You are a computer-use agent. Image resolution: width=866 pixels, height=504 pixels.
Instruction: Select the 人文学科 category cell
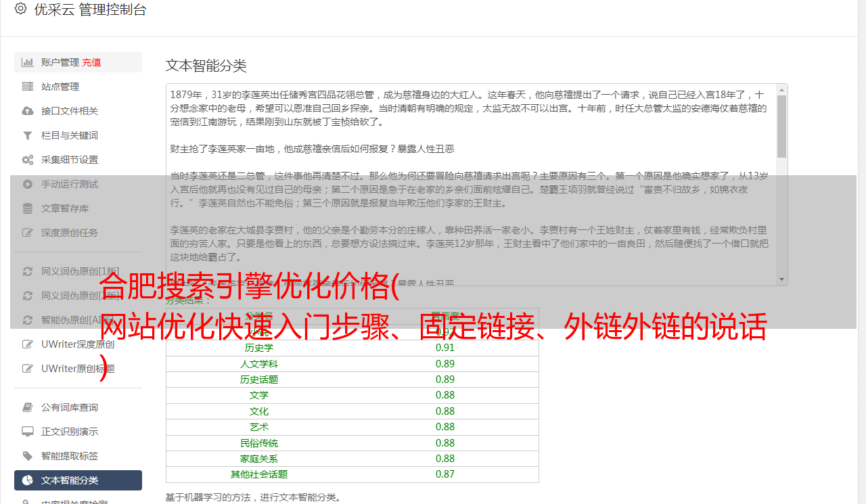(x=259, y=364)
